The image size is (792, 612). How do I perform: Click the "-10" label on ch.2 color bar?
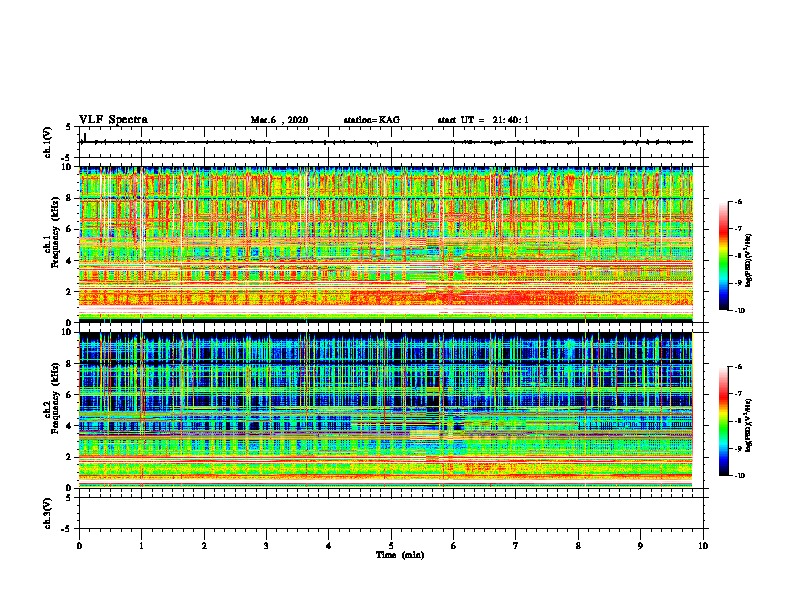tap(740, 476)
